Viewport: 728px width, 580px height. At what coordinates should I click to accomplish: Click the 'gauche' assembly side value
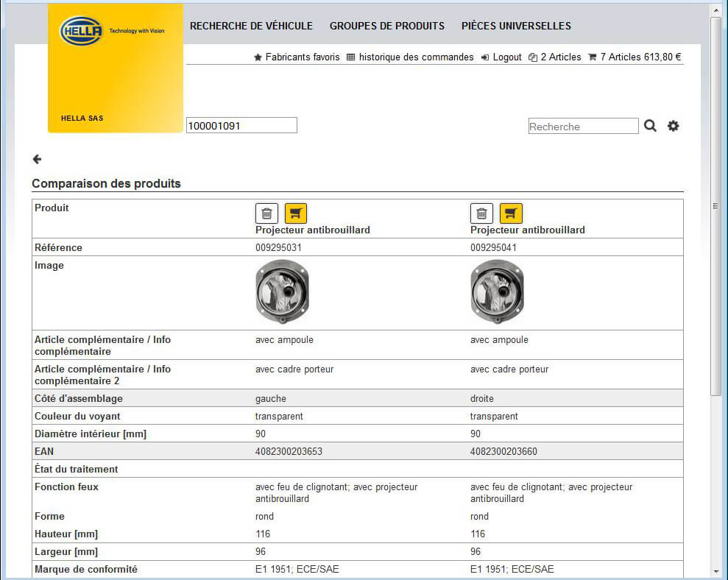pyautogui.click(x=271, y=399)
